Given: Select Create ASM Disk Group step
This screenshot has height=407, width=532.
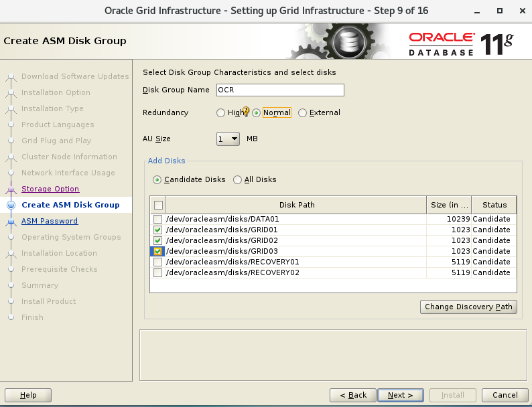Looking at the screenshot, I should click(x=70, y=205).
